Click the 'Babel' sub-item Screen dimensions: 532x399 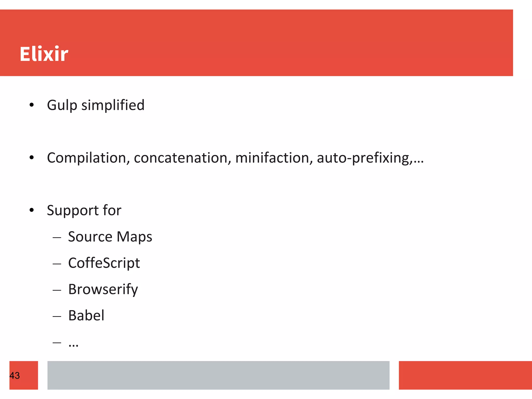click(86, 315)
